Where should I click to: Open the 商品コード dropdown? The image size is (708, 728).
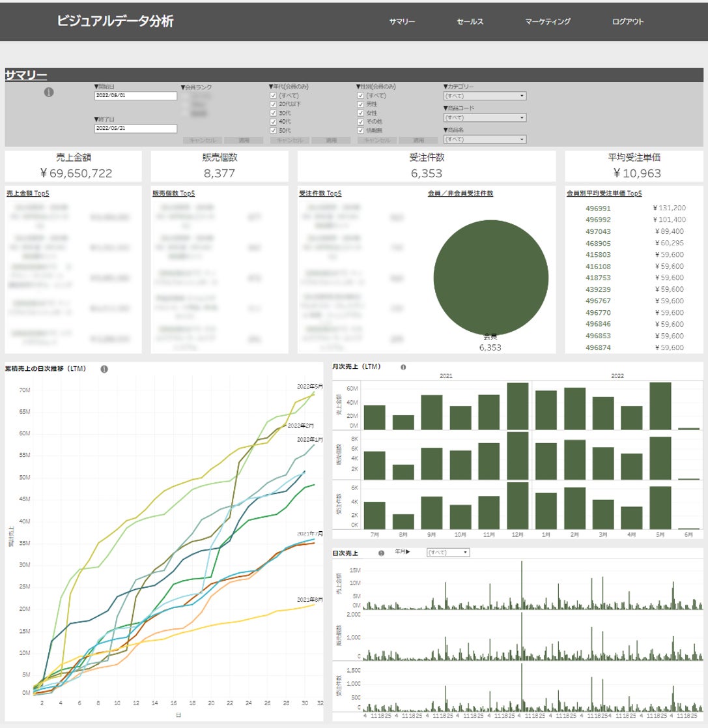[485, 117]
